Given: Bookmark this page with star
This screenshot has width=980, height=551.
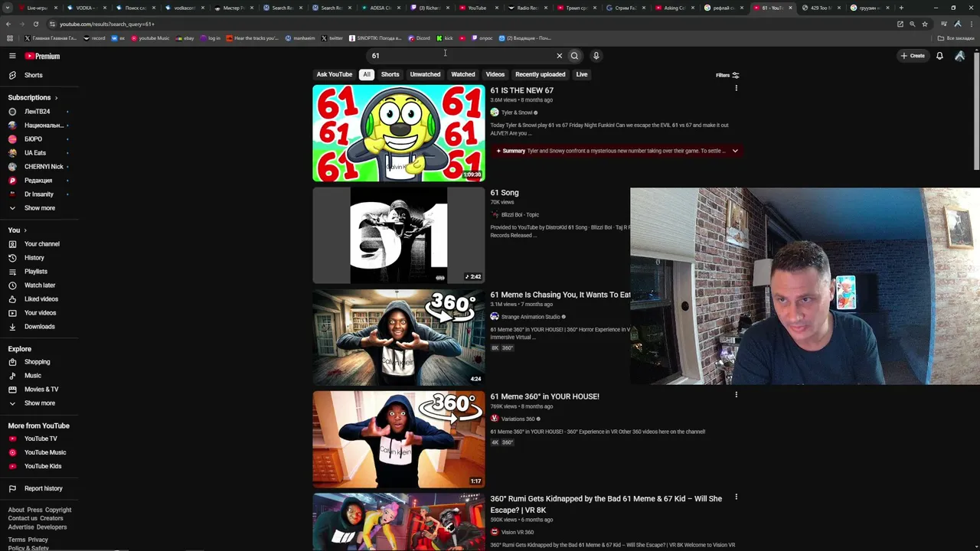Looking at the screenshot, I should (x=925, y=24).
